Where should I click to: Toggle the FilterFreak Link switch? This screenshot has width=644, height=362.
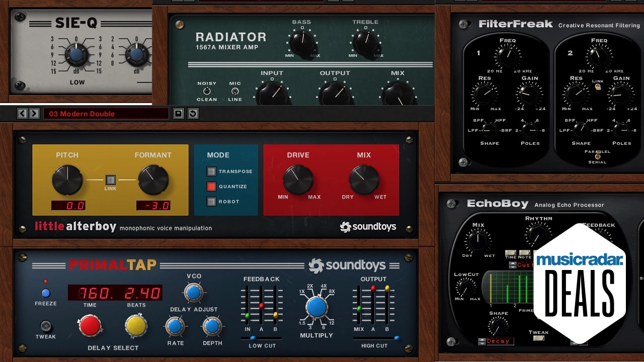click(x=598, y=86)
